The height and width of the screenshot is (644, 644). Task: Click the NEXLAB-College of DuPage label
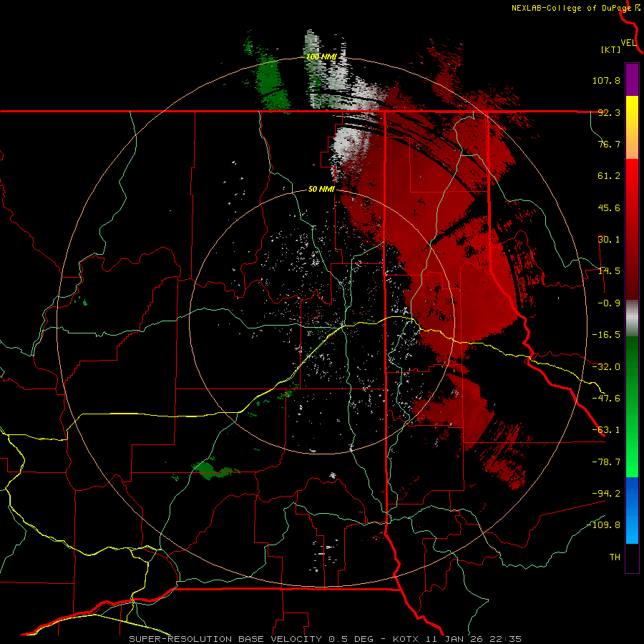coord(571,8)
